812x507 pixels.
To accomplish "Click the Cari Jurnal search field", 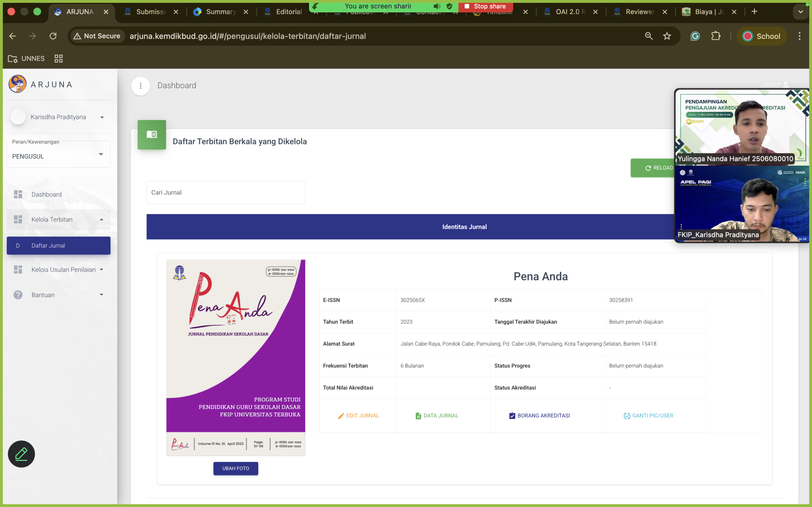I will click(x=226, y=192).
